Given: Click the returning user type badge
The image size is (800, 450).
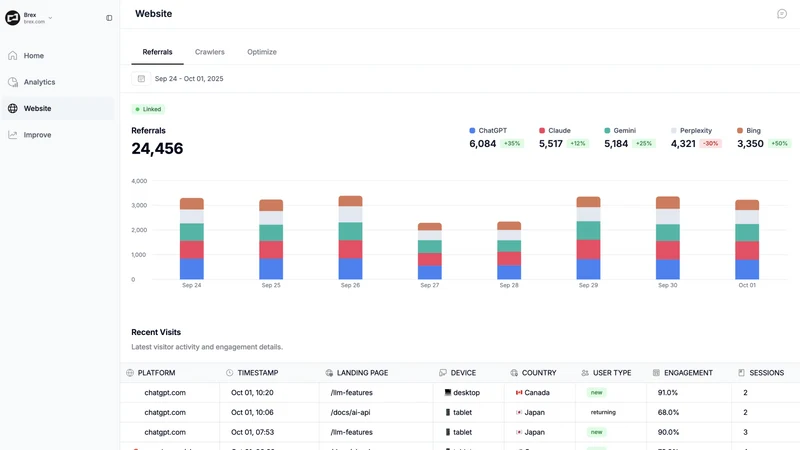Looking at the screenshot, I should tap(603, 412).
